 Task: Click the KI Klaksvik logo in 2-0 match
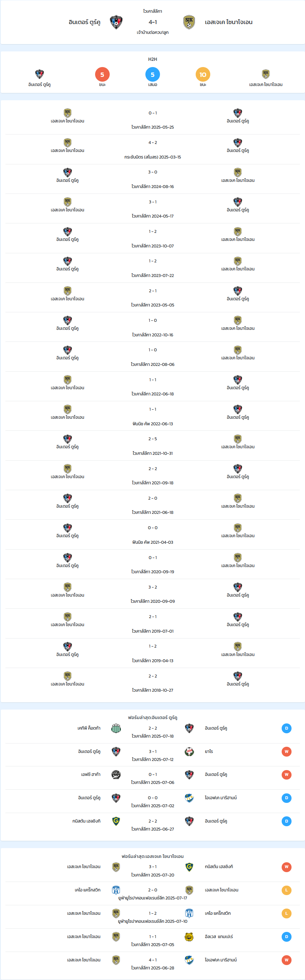point(116,890)
